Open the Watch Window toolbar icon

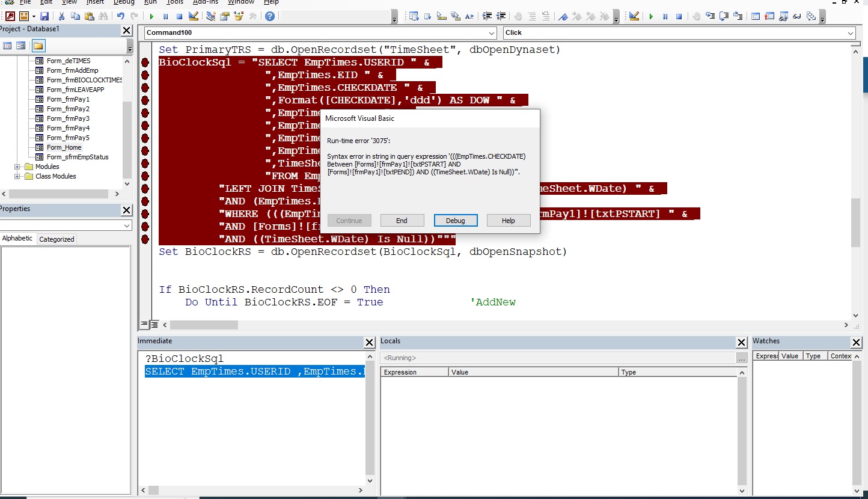(x=783, y=16)
